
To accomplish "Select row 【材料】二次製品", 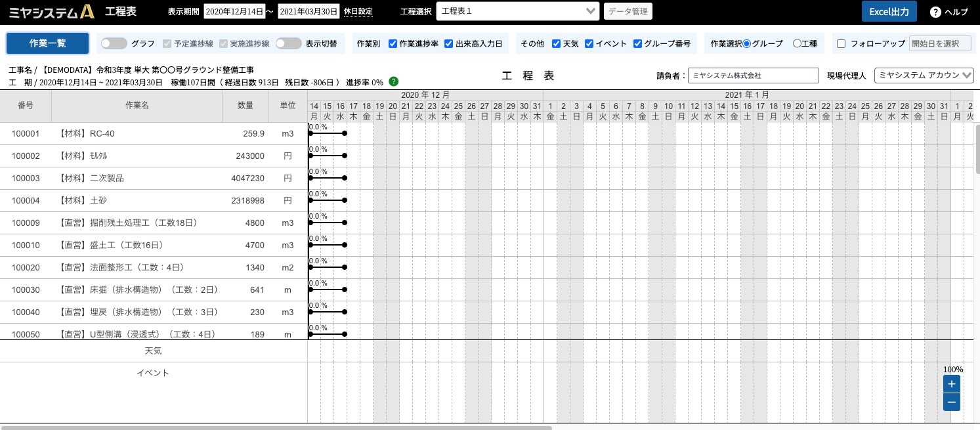I will pyautogui.click(x=154, y=178).
